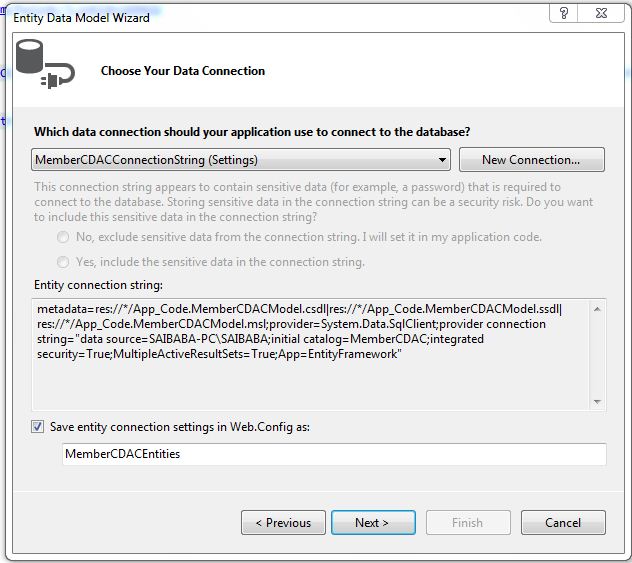This screenshot has height=563, width=632.
Task: Cancel the wizard
Action: [563, 522]
